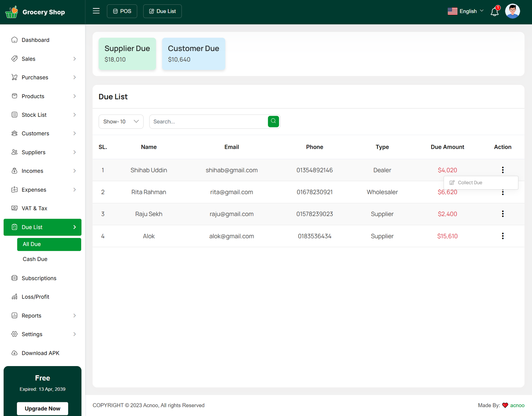Select Collect Due from popup menu

click(x=470, y=183)
